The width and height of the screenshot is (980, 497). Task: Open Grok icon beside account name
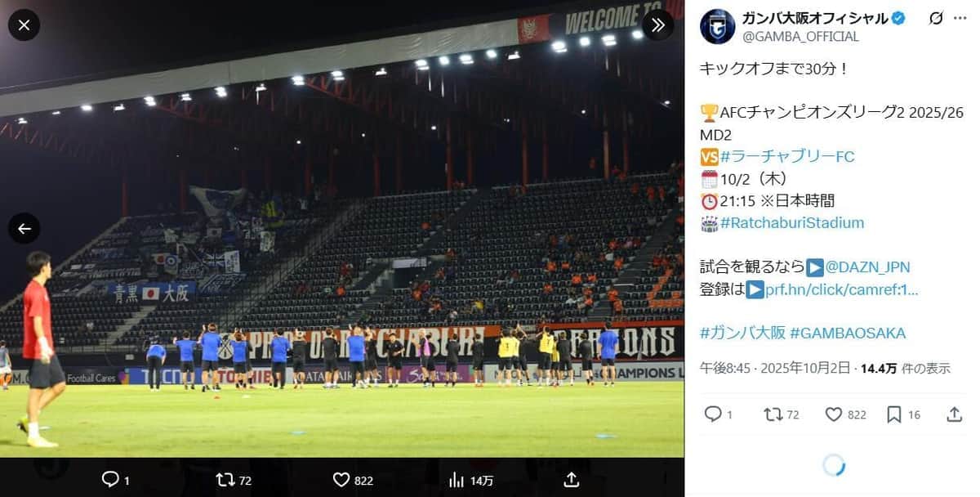pos(935,18)
